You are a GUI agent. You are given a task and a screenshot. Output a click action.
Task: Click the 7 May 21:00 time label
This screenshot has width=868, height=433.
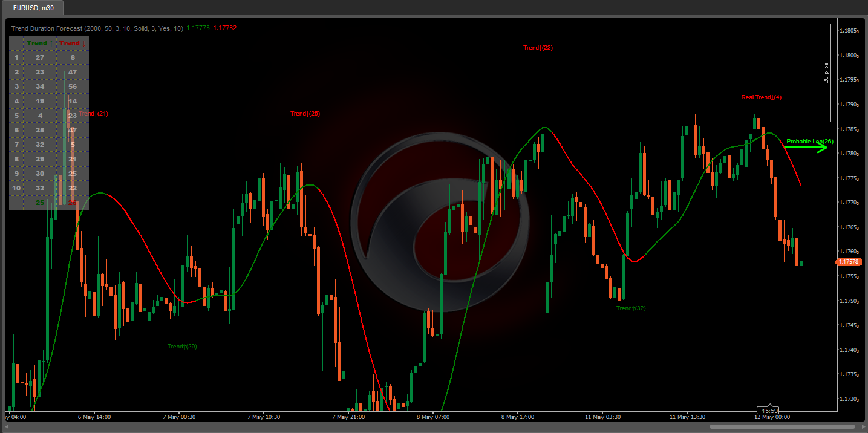[x=348, y=417]
